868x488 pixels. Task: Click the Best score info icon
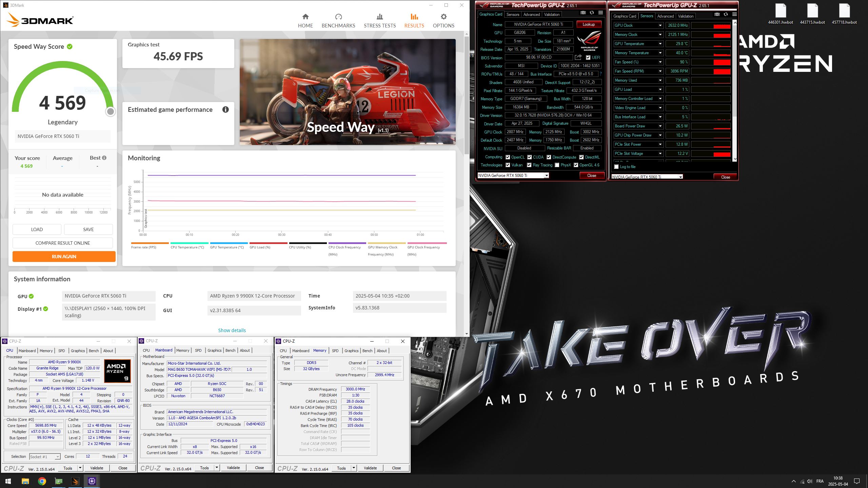pyautogui.click(x=104, y=158)
